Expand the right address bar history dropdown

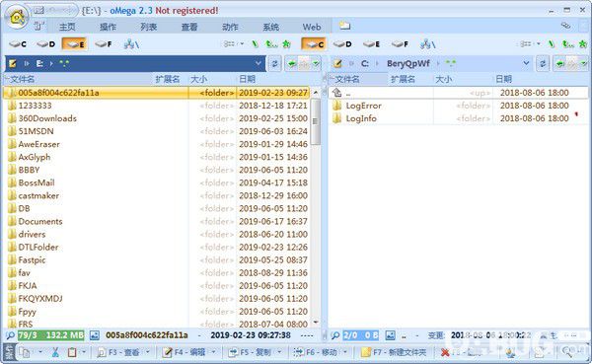click(x=526, y=63)
